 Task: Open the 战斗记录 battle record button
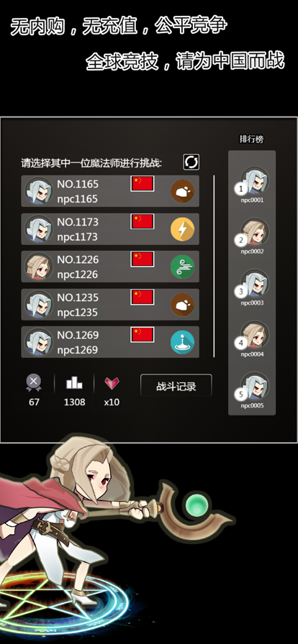point(176,385)
